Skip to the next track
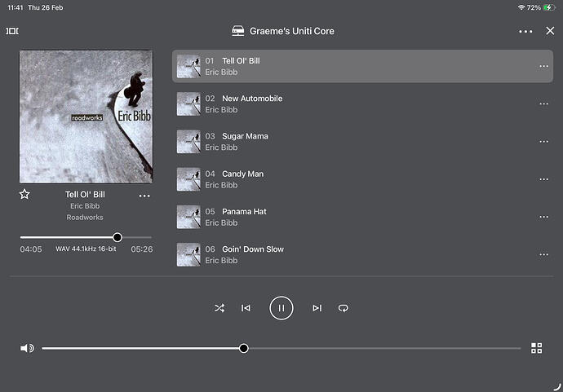Screen dimensions: 563x392 pos(317,308)
